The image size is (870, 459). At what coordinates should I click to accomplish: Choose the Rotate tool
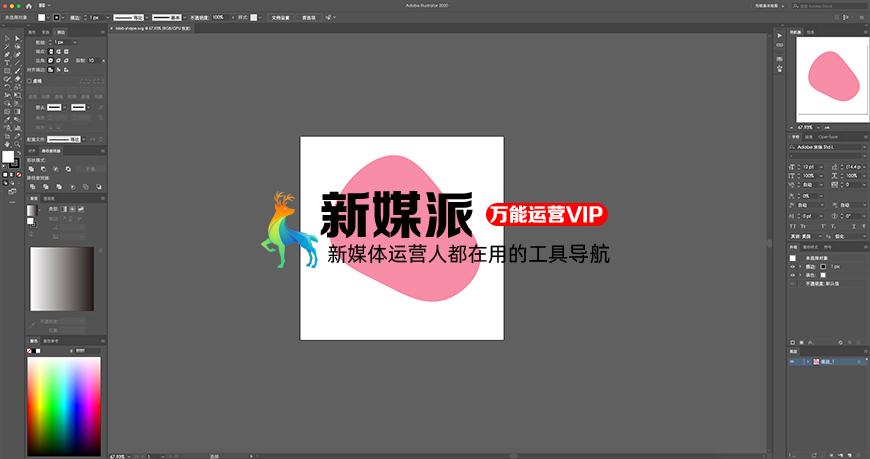pyautogui.click(x=7, y=87)
